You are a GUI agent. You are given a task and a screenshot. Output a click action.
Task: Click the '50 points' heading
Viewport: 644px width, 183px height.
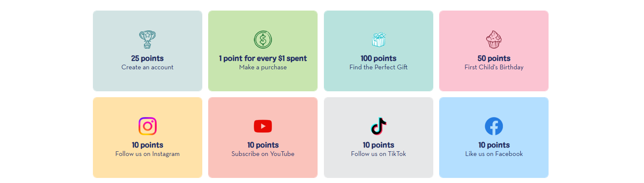pos(494,58)
